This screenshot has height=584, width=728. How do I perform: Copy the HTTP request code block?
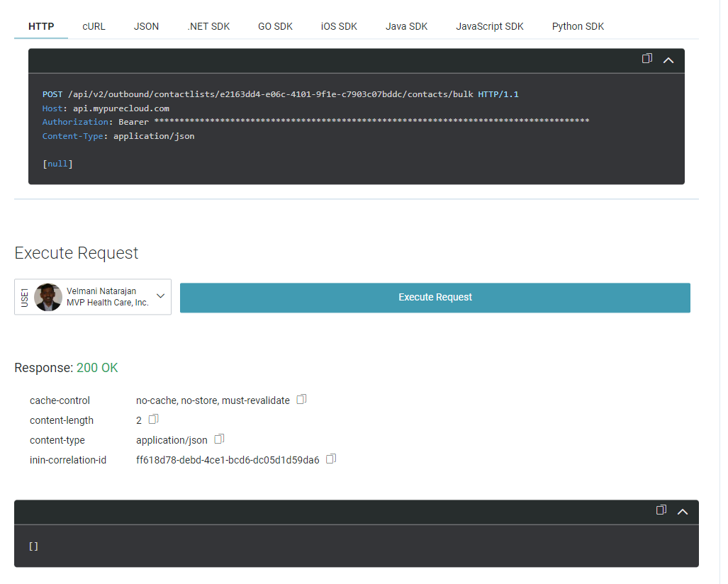(x=646, y=59)
